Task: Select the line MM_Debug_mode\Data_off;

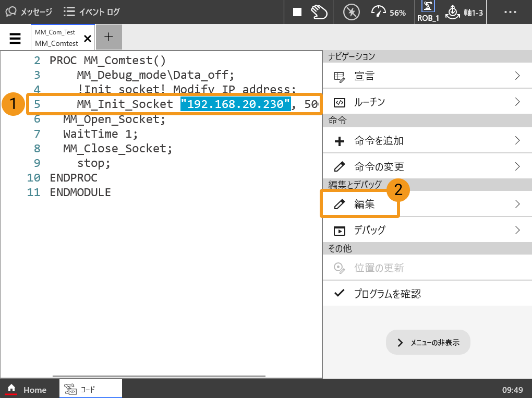Action: 155,75
